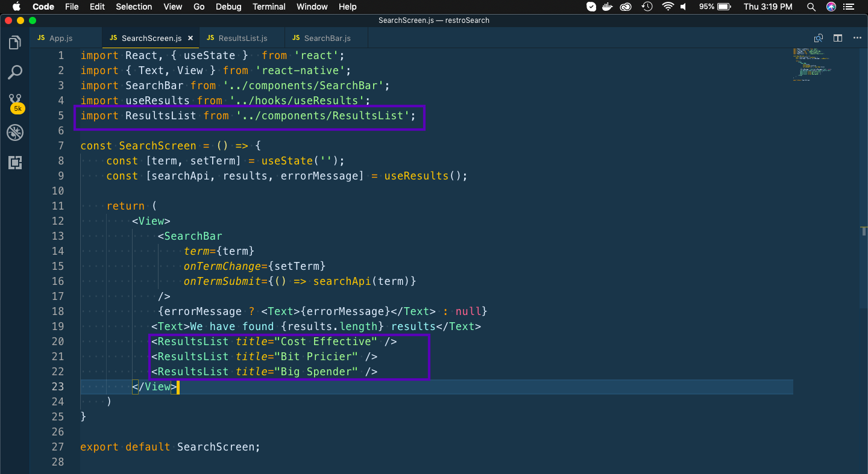Click line number 23 in the gutter
This screenshot has width=868, height=474.
coord(57,387)
